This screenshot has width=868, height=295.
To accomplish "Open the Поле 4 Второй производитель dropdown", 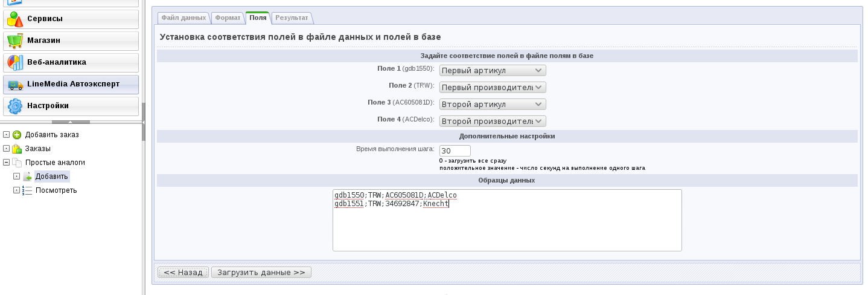I will tap(492, 122).
